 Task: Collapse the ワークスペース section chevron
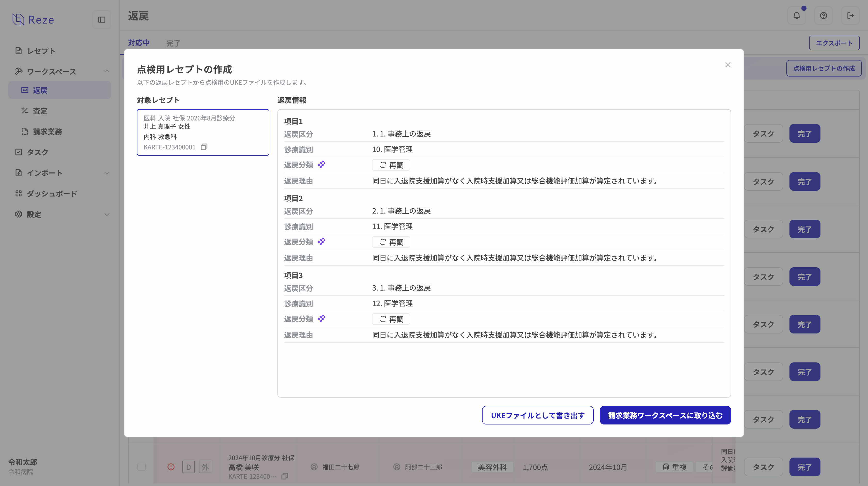(107, 71)
